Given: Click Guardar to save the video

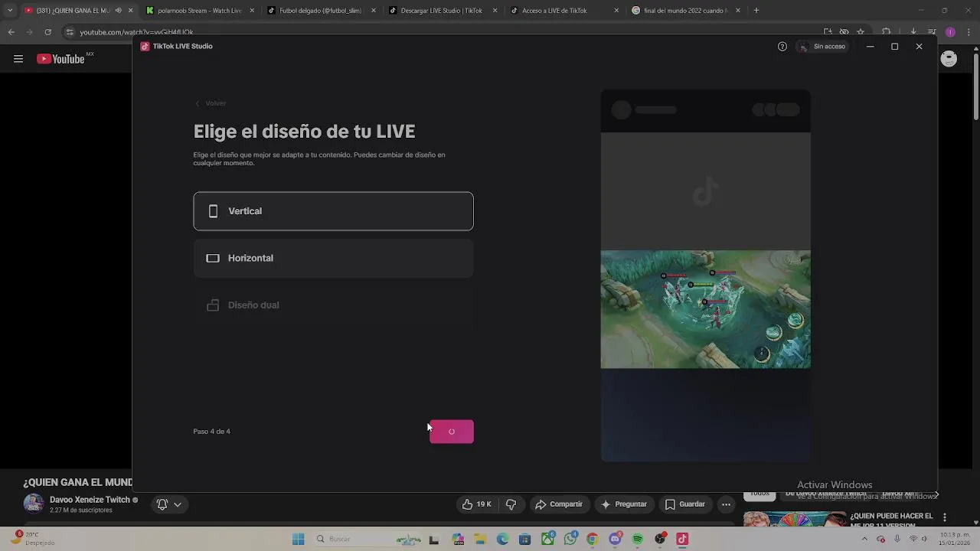Looking at the screenshot, I should 684,504.
